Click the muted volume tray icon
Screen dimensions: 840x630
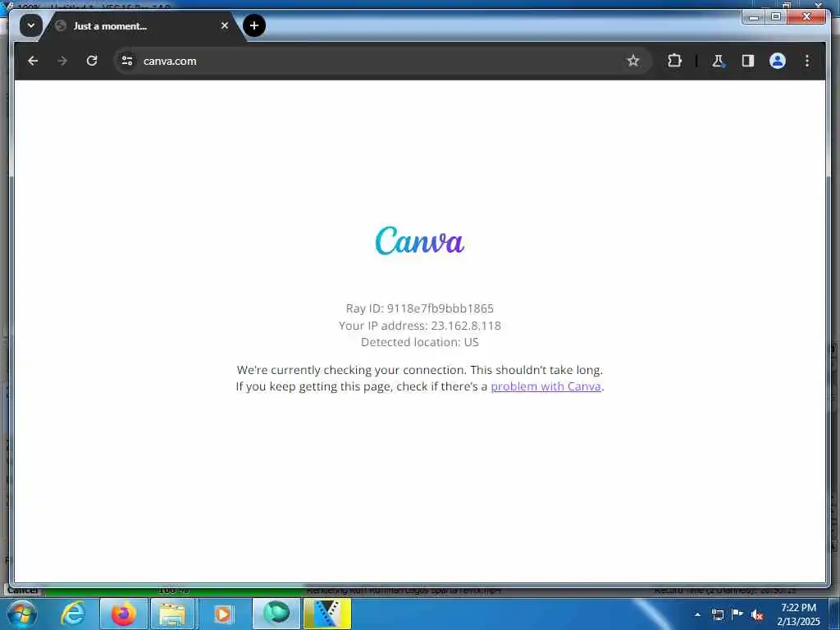(x=757, y=615)
